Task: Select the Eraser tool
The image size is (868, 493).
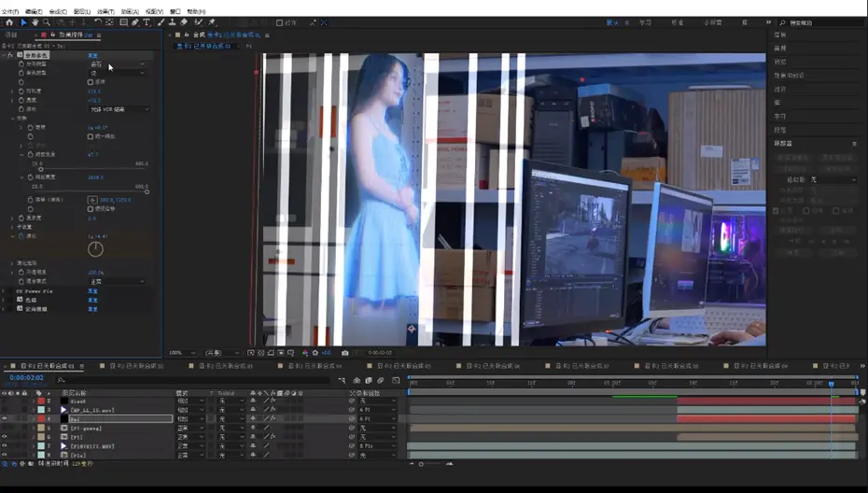Action: point(185,22)
